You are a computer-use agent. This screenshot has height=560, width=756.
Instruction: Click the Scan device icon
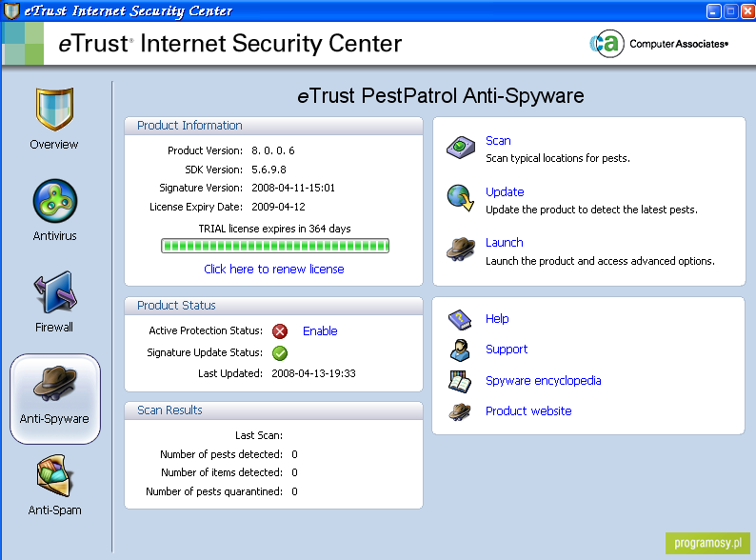(461, 147)
